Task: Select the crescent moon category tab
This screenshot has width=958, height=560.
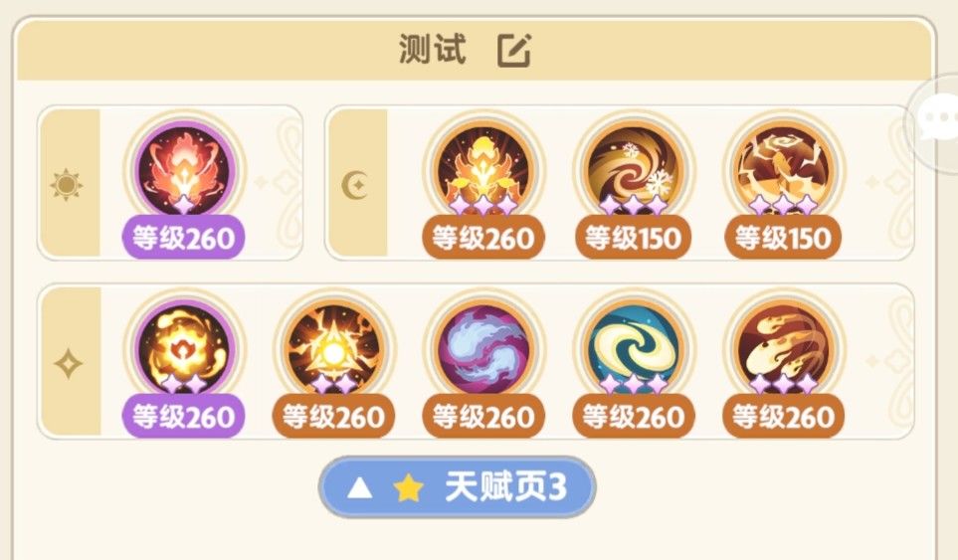Action: pyautogui.click(x=355, y=184)
